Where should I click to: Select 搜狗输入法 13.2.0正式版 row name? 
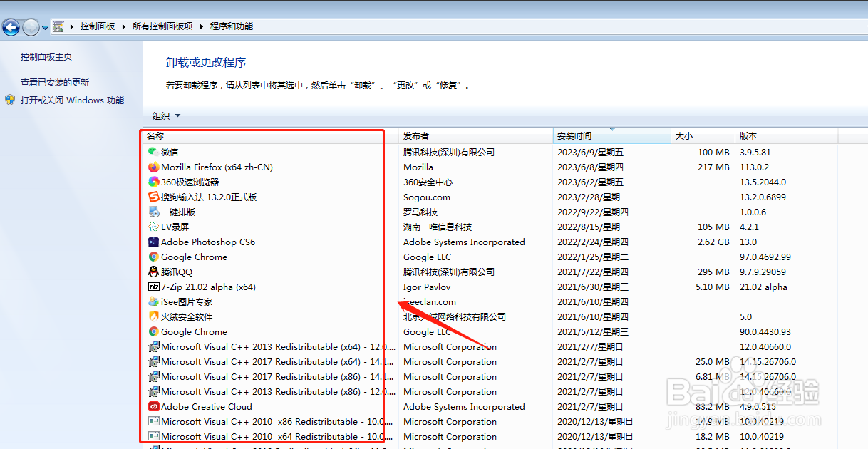coord(209,197)
